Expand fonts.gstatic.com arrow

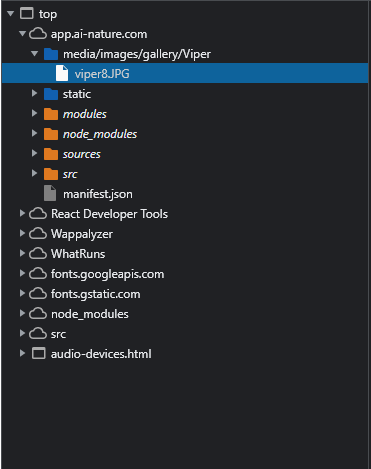click(x=22, y=293)
